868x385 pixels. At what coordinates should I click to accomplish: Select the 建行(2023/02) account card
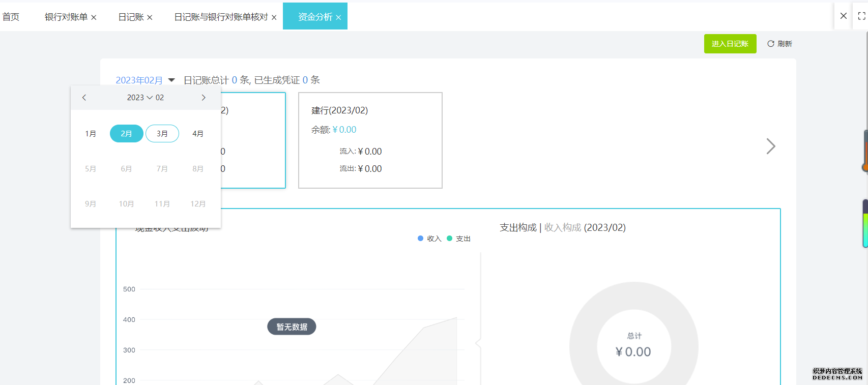click(x=370, y=140)
